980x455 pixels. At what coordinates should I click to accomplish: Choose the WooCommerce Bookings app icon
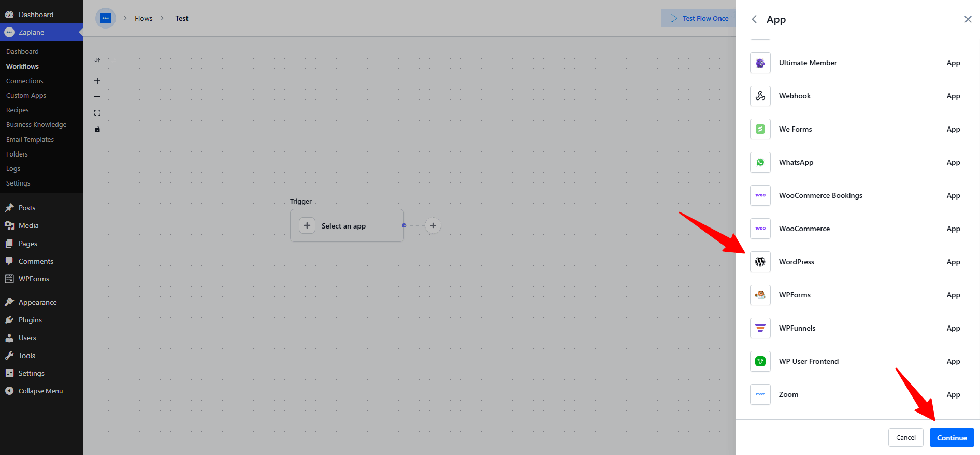point(760,195)
